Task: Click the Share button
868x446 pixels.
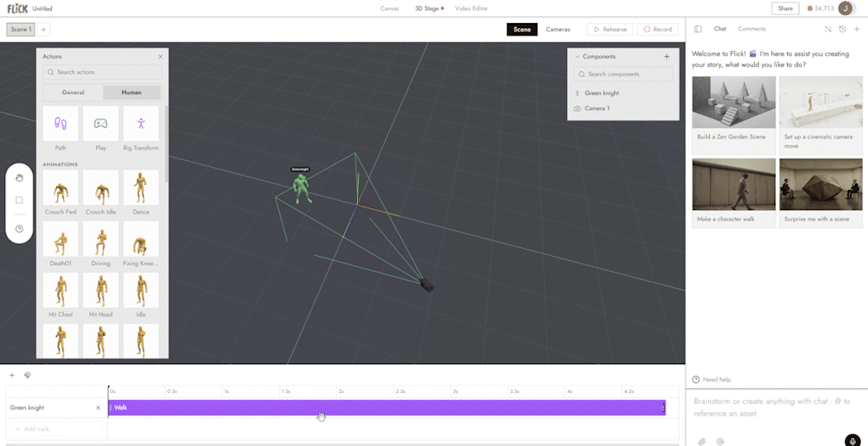Action: point(785,8)
